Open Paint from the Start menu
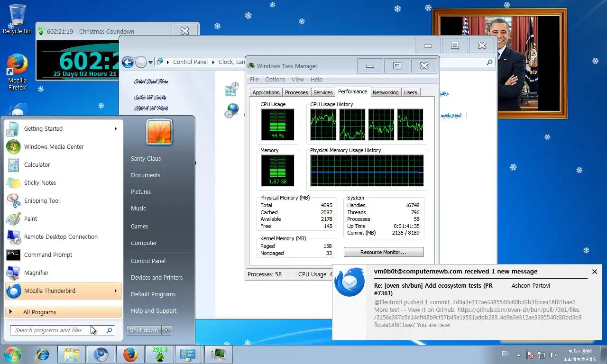This screenshot has height=364, width=607. click(x=63, y=219)
